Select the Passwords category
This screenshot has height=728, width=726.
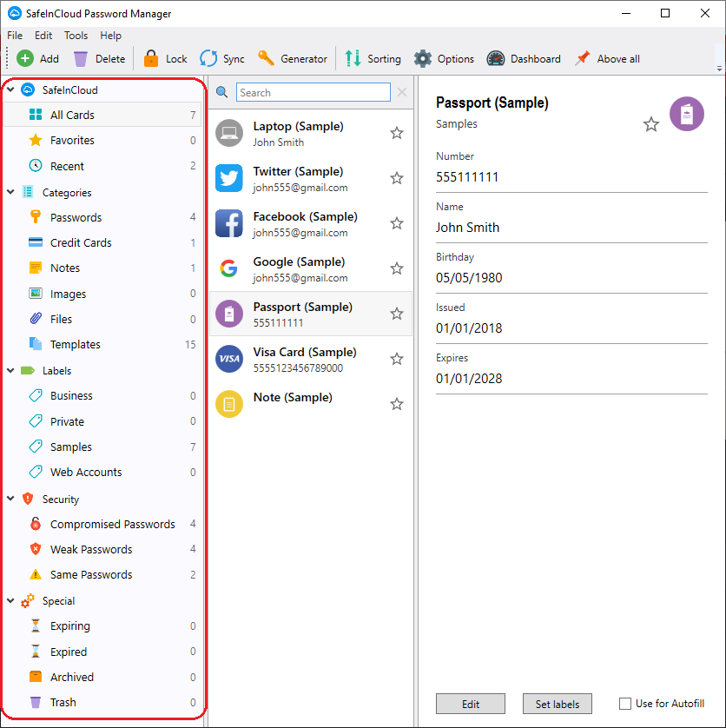coord(102,217)
